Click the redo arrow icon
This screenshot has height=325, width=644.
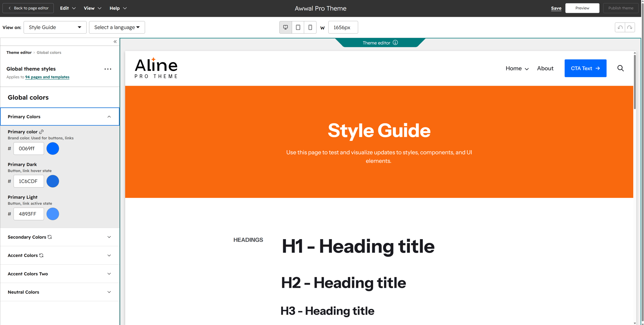[x=630, y=28]
